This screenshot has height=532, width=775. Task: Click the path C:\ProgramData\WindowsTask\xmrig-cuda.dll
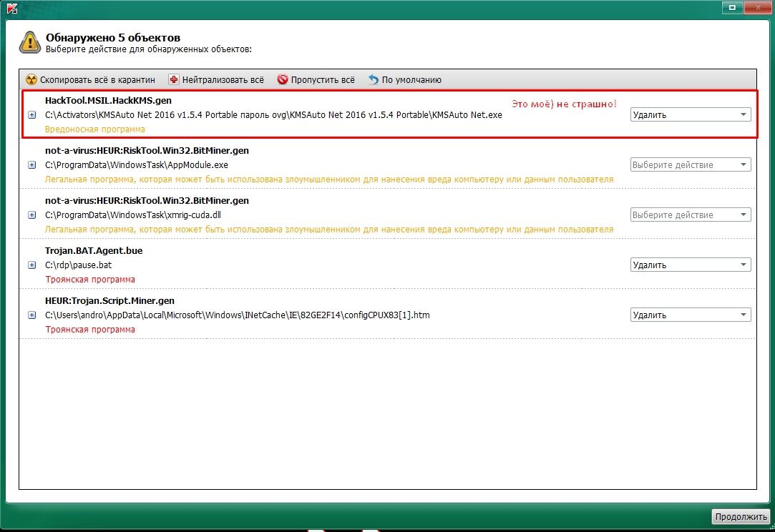pos(133,215)
